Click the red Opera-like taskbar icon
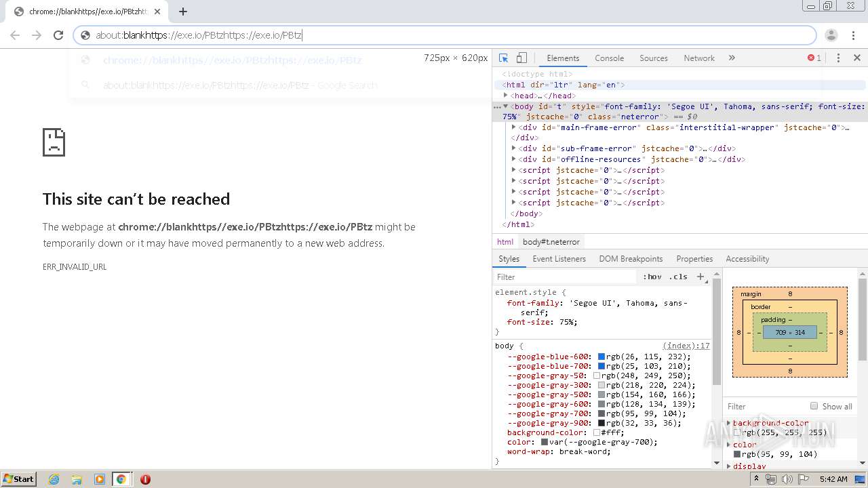This screenshot has height=488, width=868. [145, 479]
